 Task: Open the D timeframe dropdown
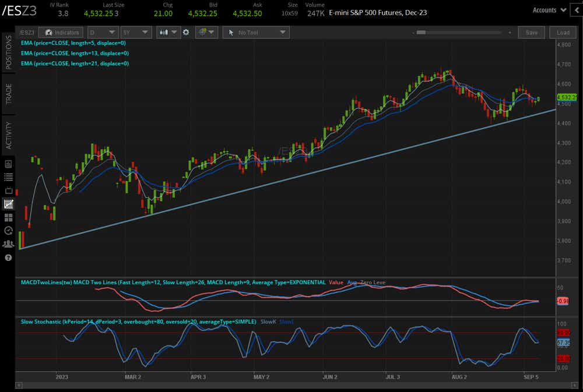[103, 33]
